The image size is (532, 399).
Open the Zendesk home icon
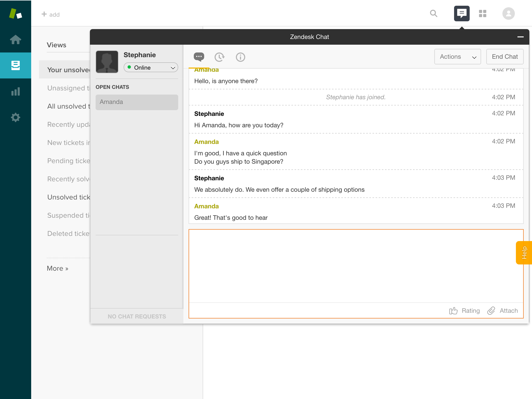pyautogui.click(x=16, y=40)
